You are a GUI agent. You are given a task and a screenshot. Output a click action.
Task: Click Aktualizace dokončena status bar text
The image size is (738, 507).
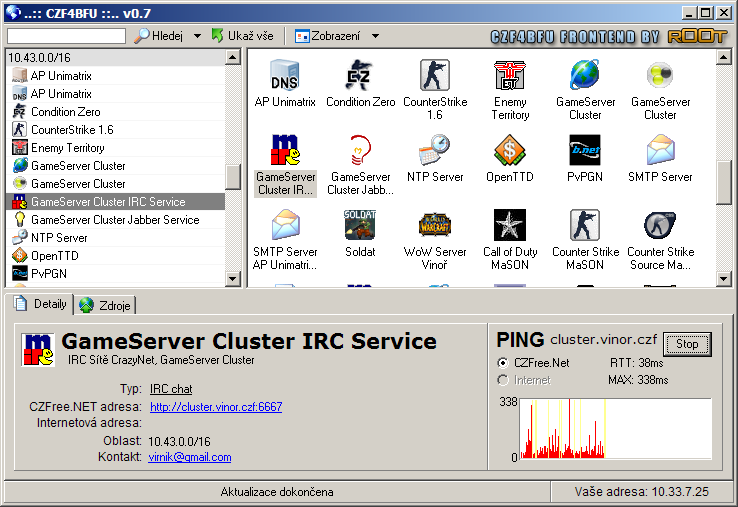pyautogui.click(x=277, y=492)
